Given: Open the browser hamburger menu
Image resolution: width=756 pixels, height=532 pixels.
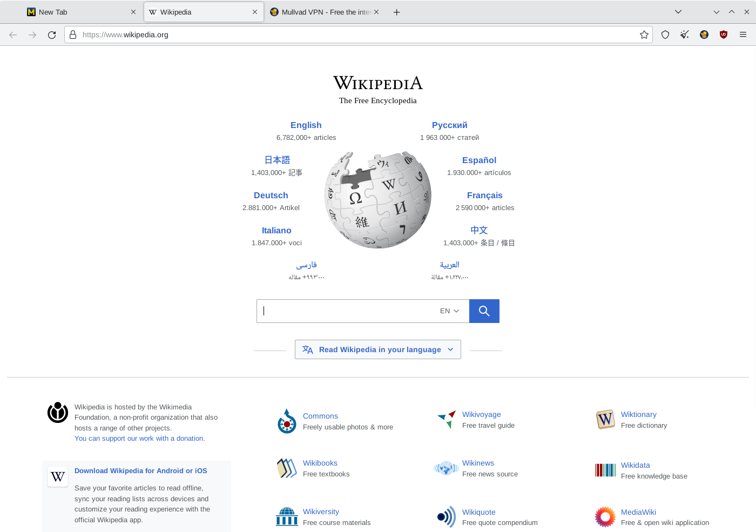Looking at the screenshot, I should click(743, 35).
